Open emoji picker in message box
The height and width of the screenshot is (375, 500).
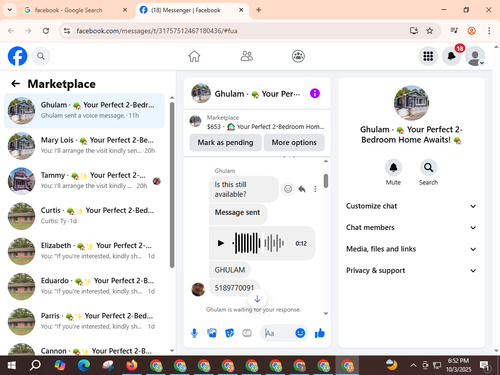point(300,333)
